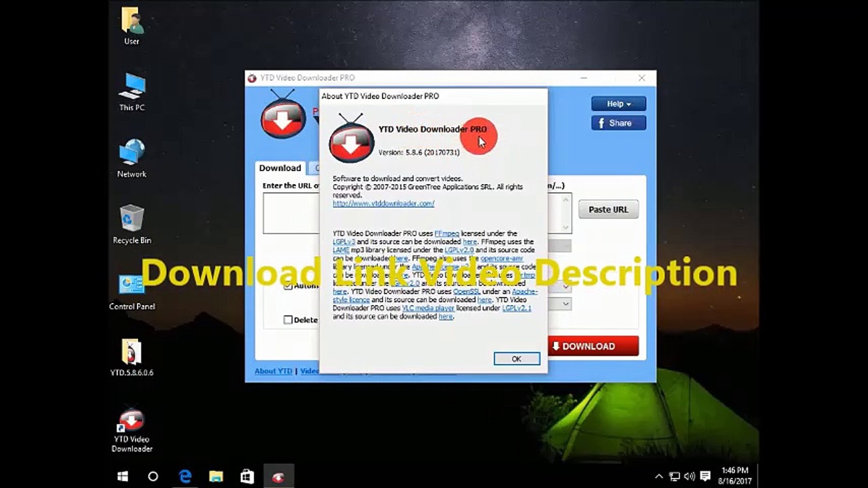Click YTD logo in the About dialog

[352, 139]
